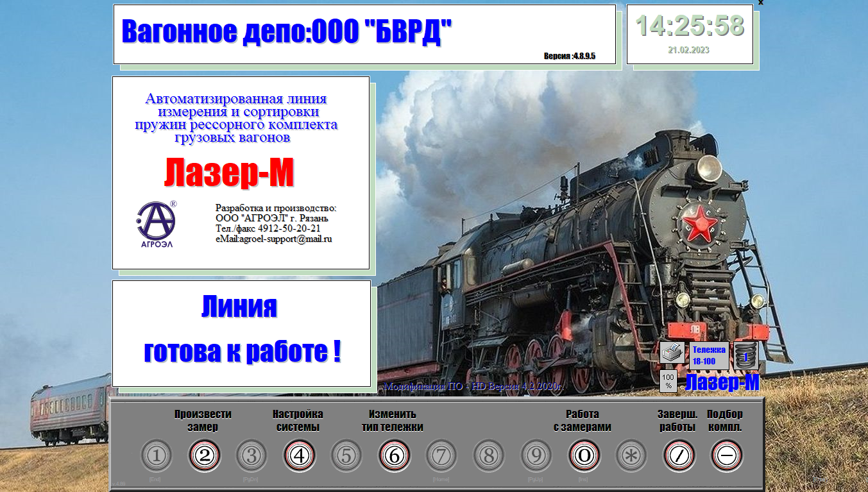Click the Тел./факс 4912-50-20-21 line
868x492 pixels.
[268, 228]
